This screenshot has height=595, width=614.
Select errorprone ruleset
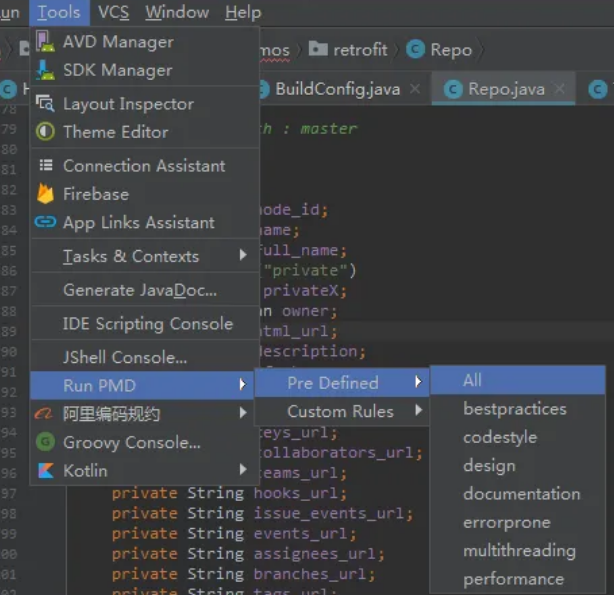click(x=518, y=522)
